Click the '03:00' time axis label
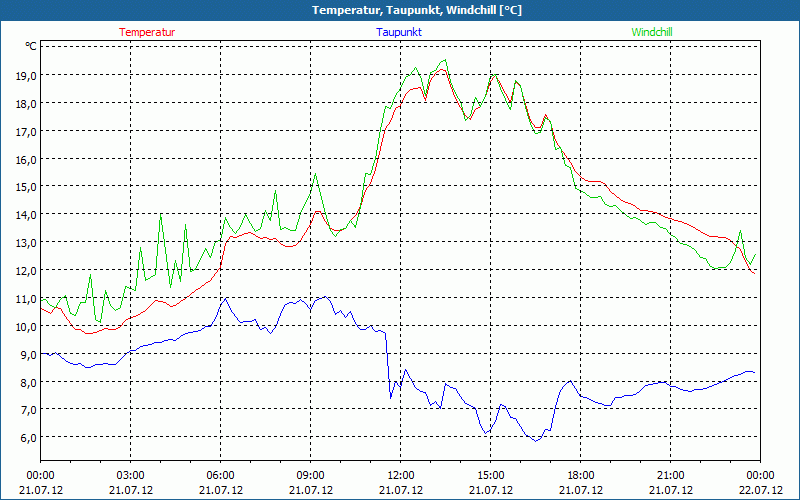Image resolution: width=800 pixels, height=500 pixels. coord(131,476)
